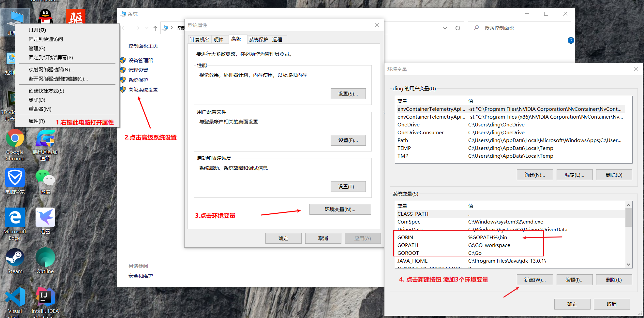
Task: Click the help question mark icon
Action: 571,40
